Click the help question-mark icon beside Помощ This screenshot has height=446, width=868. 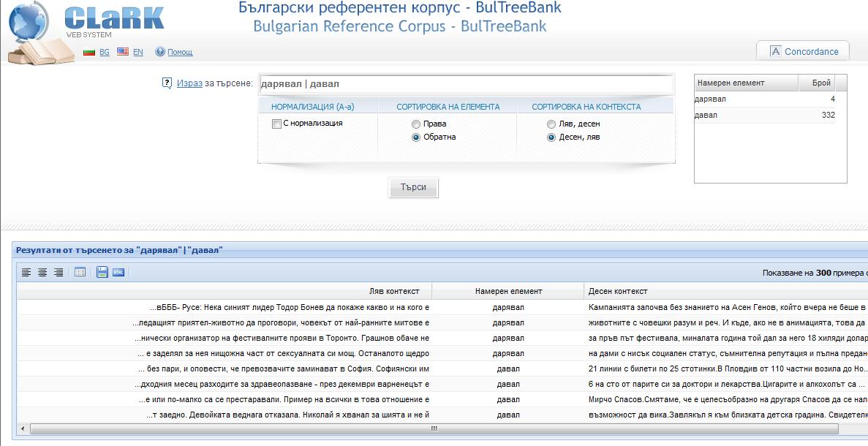tap(160, 51)
